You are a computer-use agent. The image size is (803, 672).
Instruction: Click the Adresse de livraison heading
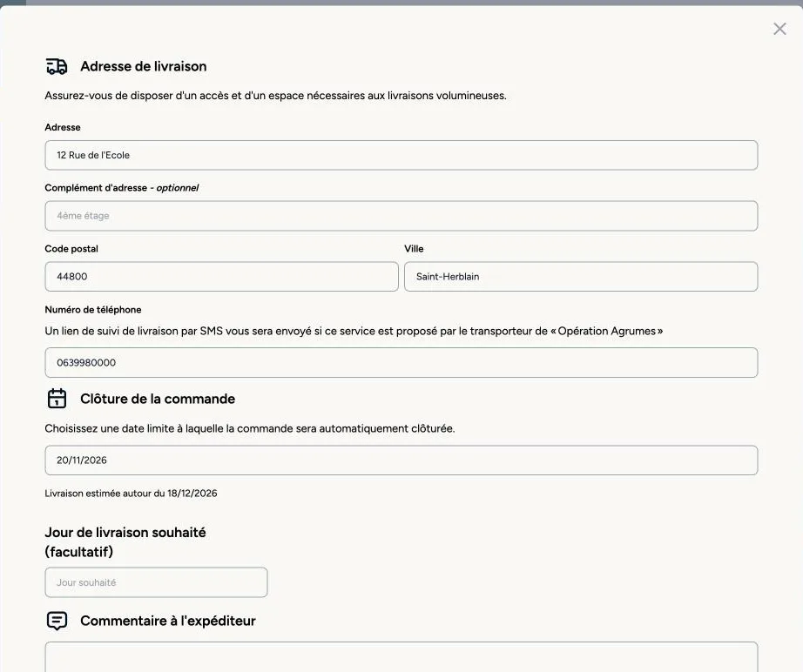click(x=144, y=66)
